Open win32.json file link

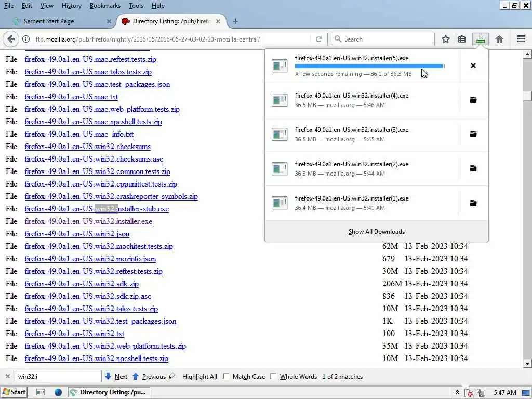tap(77, 234)
